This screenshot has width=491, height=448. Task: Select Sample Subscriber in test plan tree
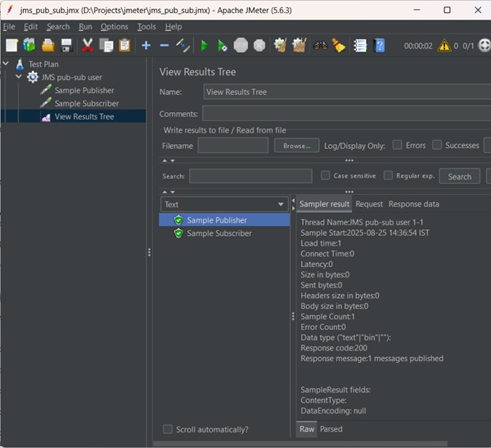[87, 103]
